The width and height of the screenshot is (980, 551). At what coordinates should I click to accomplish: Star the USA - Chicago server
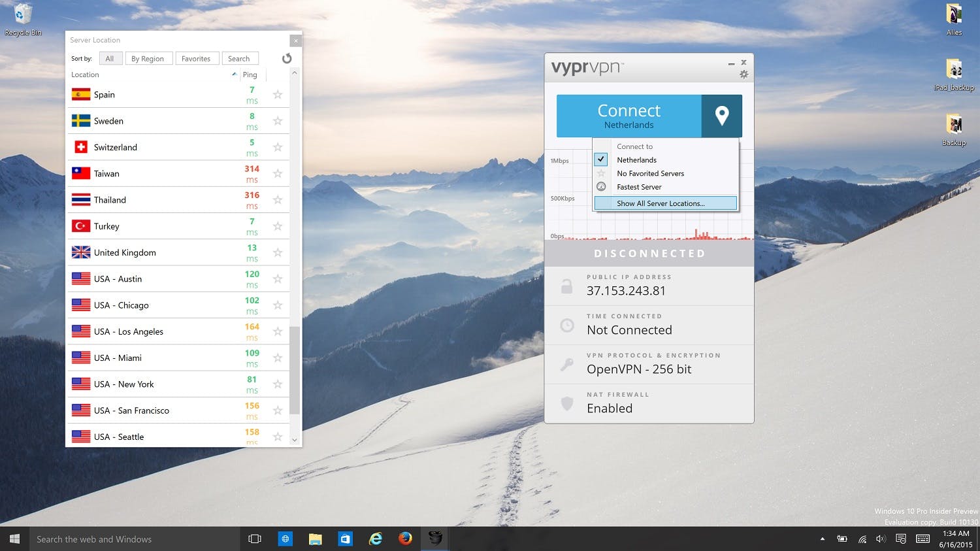tap(278, 305)
